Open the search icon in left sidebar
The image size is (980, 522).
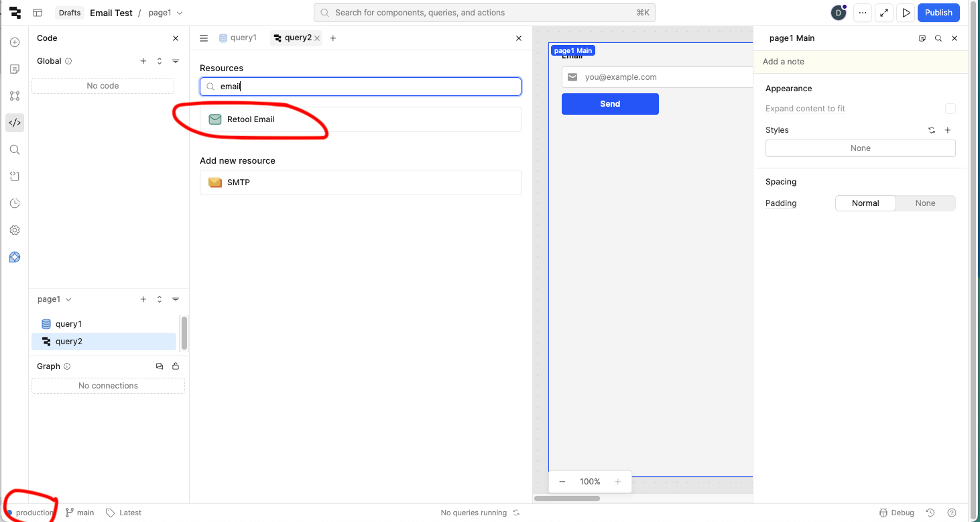pos(15,150)
